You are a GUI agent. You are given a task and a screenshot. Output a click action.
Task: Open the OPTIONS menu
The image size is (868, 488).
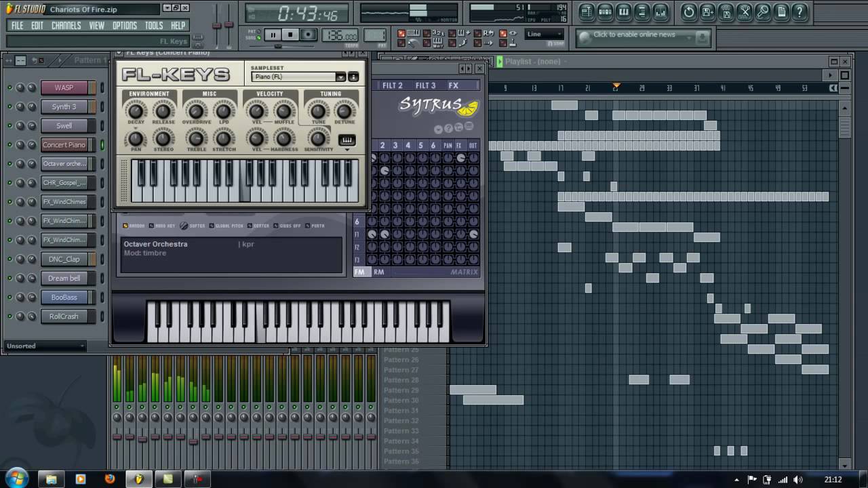click(125, 26)
